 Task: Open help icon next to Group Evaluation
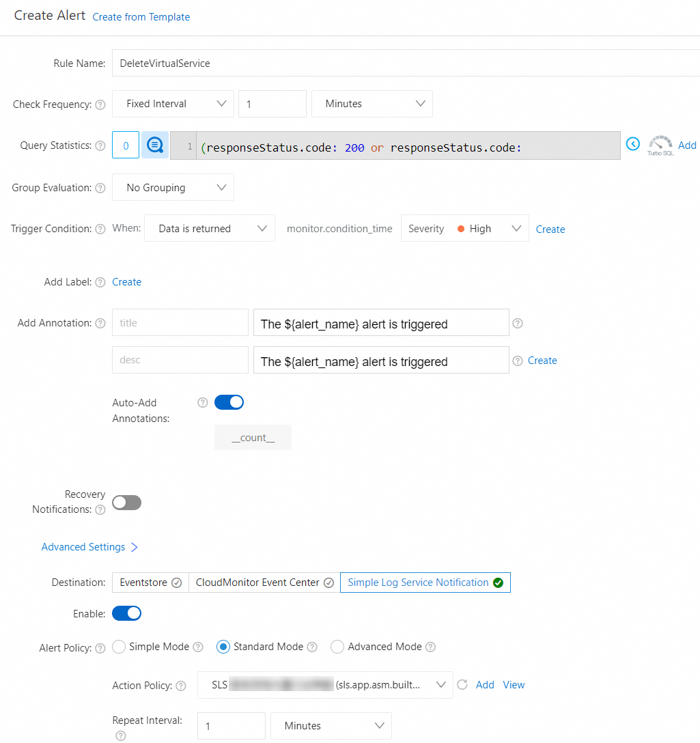pos(100,188)
